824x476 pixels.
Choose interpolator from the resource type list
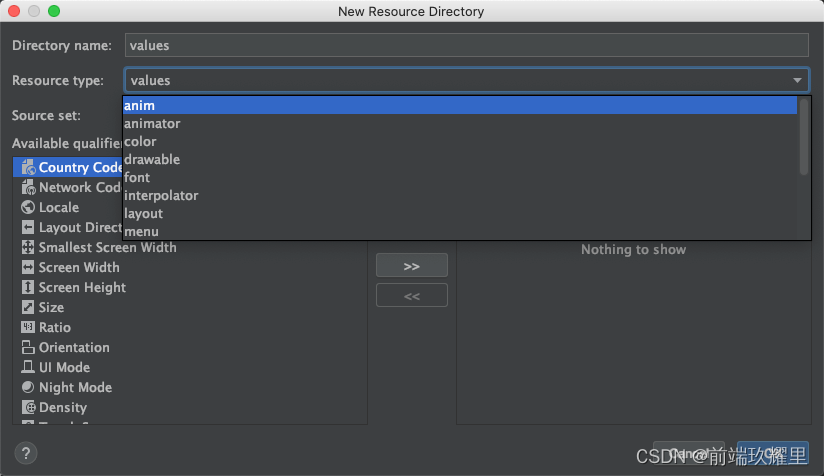pyautogui.click(x=460, y=195)
